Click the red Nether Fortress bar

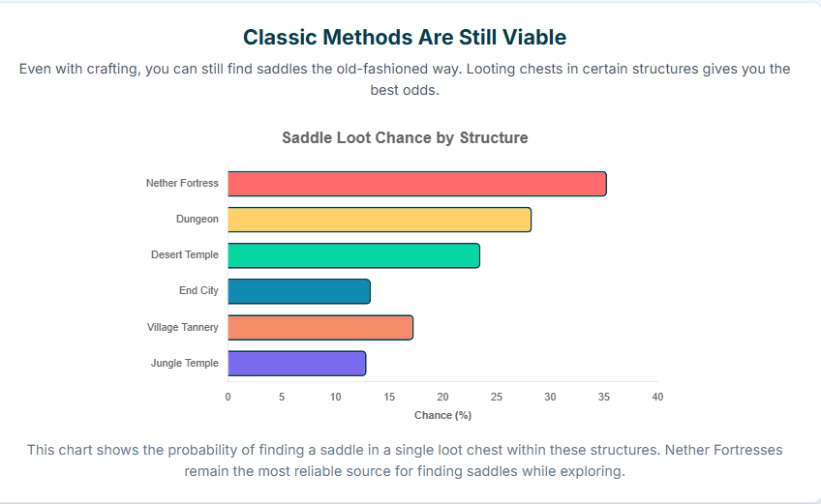point(416,184)
